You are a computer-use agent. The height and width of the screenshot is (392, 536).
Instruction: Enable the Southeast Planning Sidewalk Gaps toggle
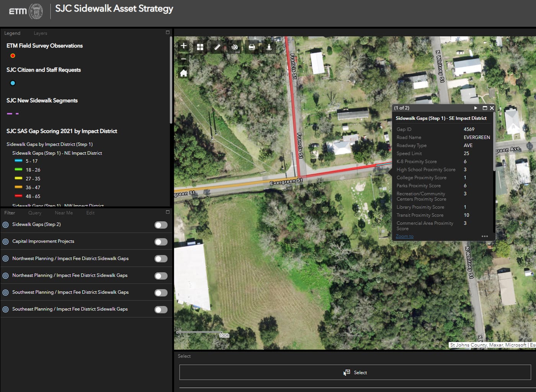(160, 309)
